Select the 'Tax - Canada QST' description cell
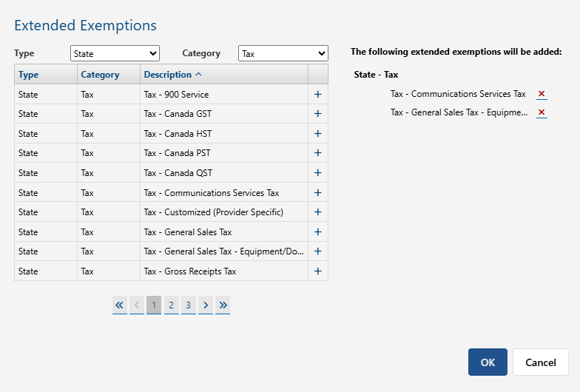Image resolution: width=580 pixels, height=392 pixels. coord(224,173)
